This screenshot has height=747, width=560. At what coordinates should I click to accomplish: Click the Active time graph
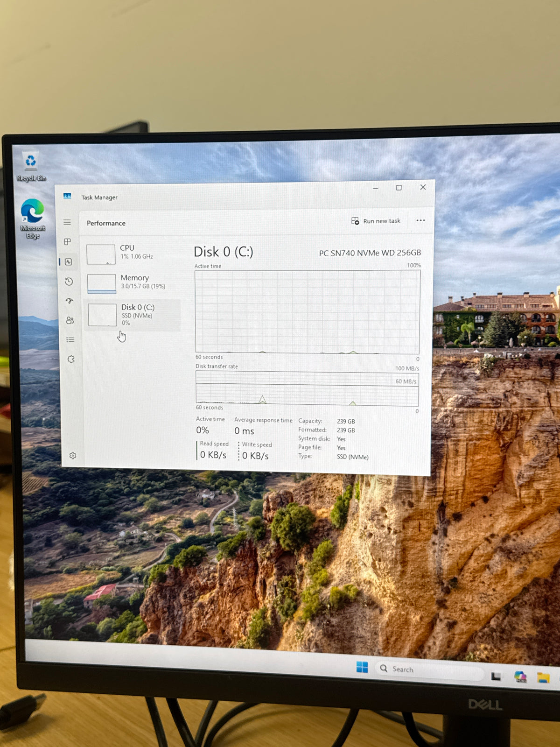308,312
